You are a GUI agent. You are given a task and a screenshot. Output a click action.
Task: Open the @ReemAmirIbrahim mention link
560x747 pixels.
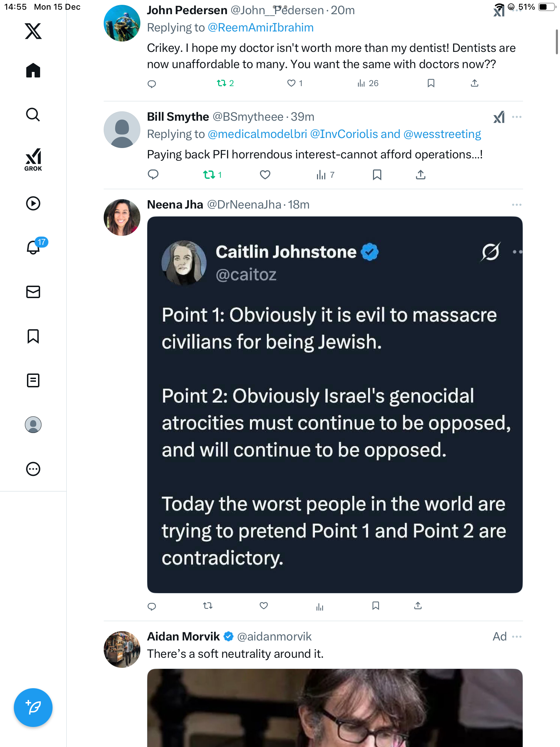[261, 28]
